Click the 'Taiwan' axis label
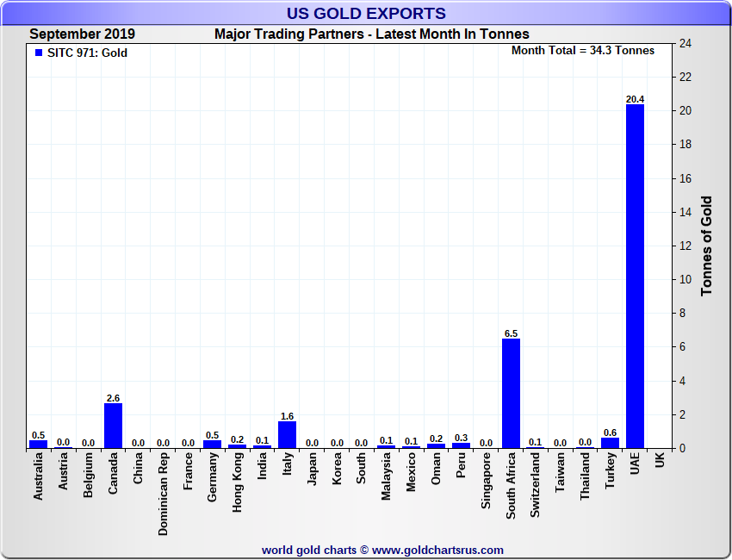 [x=561, y=472]
